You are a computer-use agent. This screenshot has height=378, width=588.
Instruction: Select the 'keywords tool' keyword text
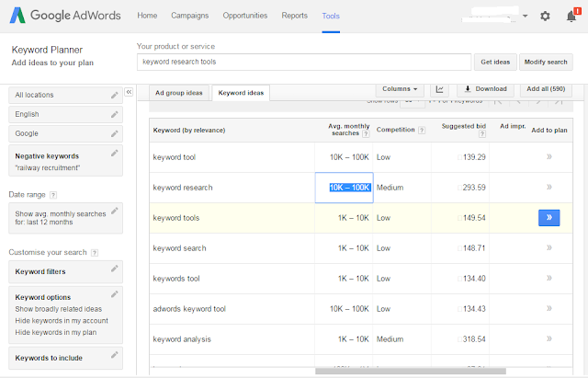(x=175, y=279)
